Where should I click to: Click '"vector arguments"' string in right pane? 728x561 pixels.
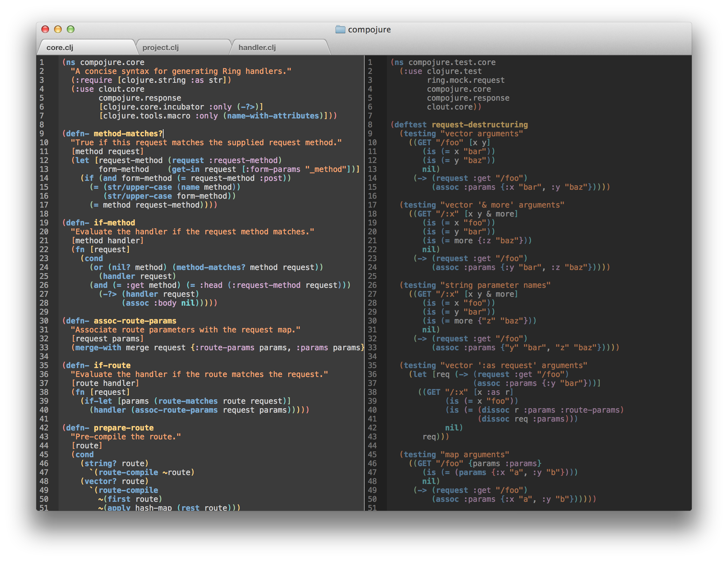pos(482,134)
